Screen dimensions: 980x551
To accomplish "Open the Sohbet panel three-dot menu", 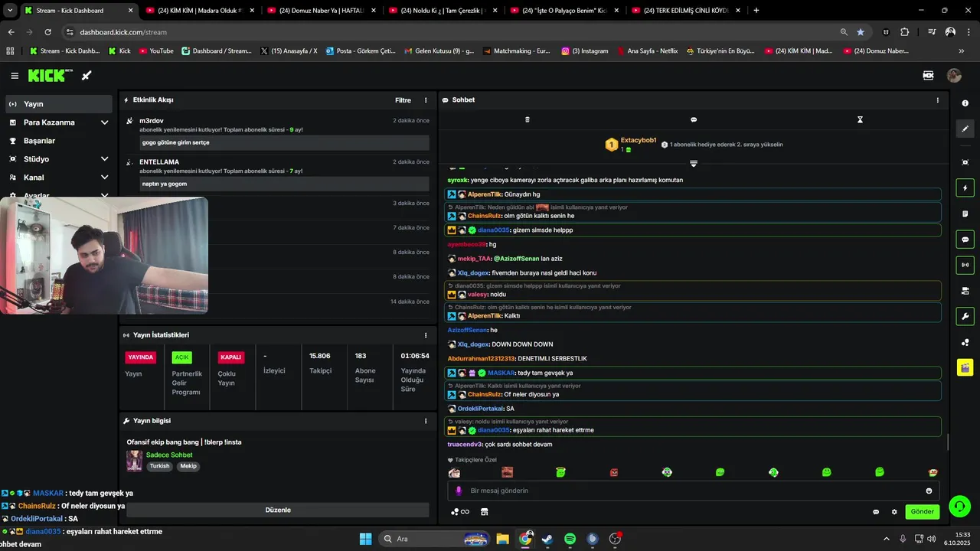I will [937, 100].
